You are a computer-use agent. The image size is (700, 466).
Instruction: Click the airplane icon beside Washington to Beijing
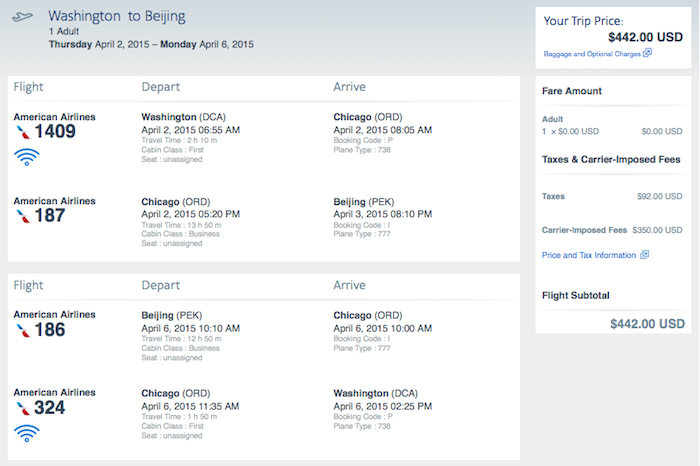coord(22,17)
